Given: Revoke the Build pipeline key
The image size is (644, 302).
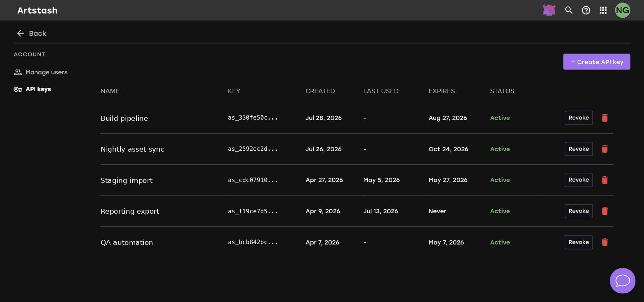Looking at the screenshot, I should pyautogui.click(x=579, y=118).
